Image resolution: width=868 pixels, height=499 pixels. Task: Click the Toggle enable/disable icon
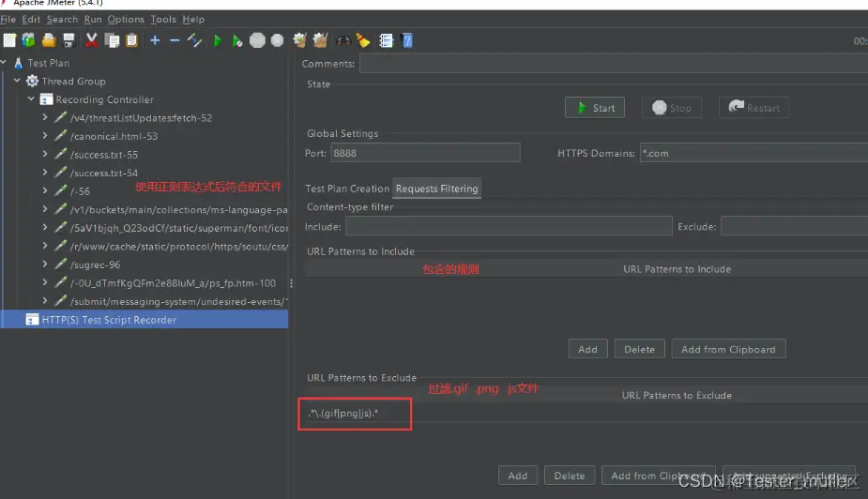coord(195,40)
